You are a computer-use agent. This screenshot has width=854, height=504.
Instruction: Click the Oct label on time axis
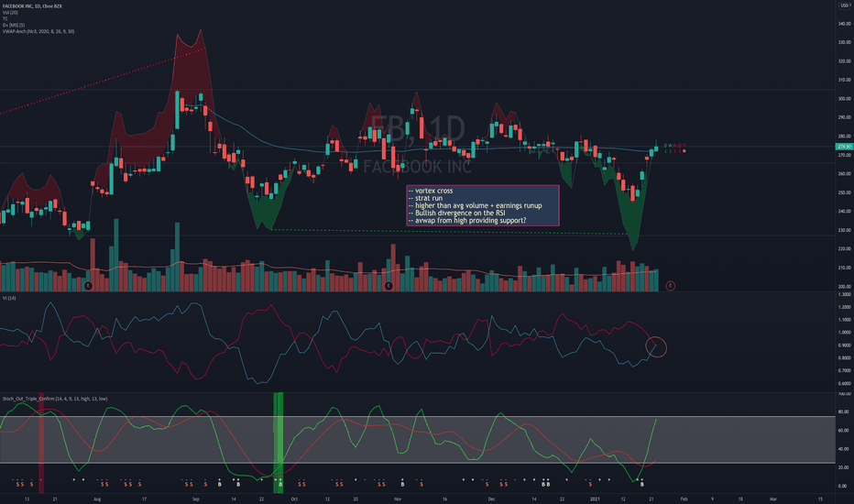coord(294,499)
